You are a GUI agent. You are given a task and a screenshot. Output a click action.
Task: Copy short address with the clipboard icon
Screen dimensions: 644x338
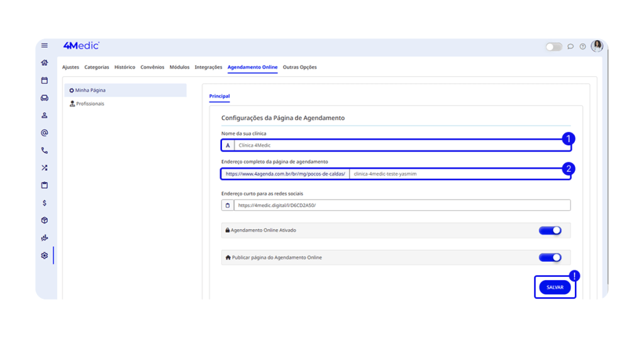(228, 205)
